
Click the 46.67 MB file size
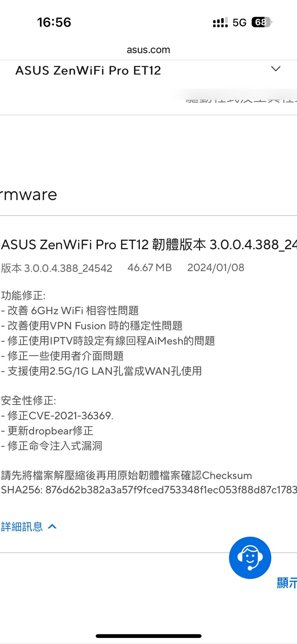tap(150, 267)
